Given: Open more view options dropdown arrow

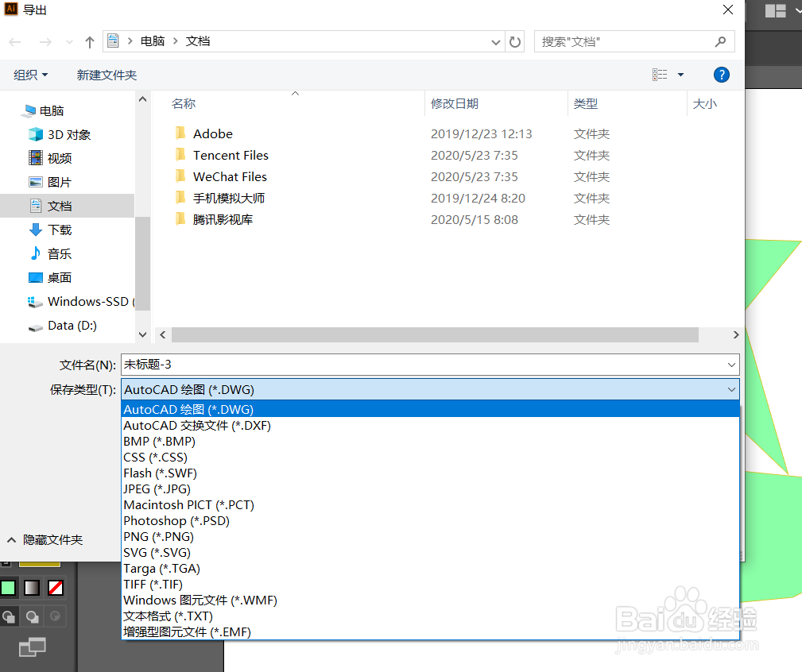Looking at the screenshot, I should pos(680,75).
